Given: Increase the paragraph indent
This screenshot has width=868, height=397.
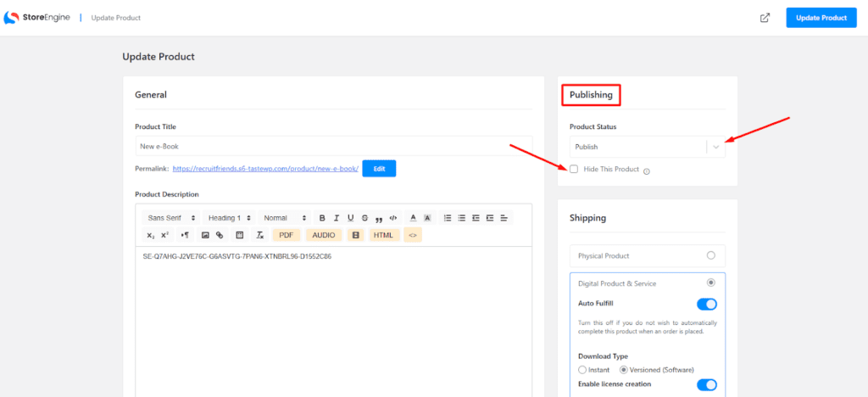Looking at the screenshot, I should pyautogui.click(x=490, y=218).
